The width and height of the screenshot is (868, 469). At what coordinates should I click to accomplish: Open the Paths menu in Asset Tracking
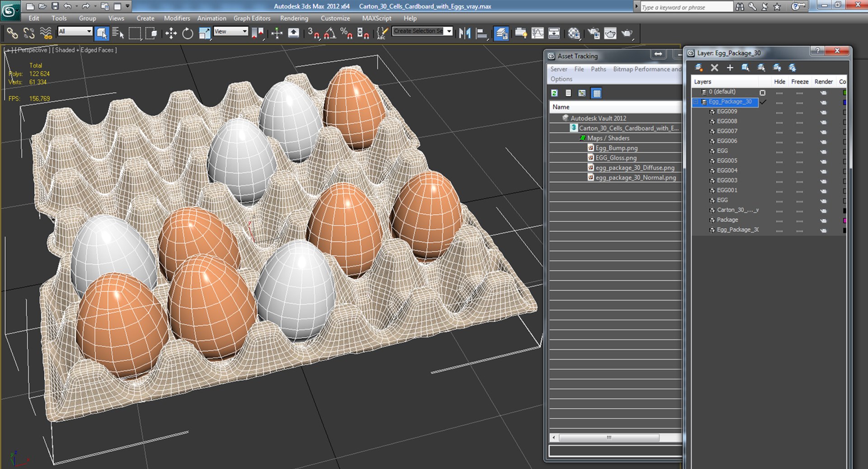click(x=598, y=69)
